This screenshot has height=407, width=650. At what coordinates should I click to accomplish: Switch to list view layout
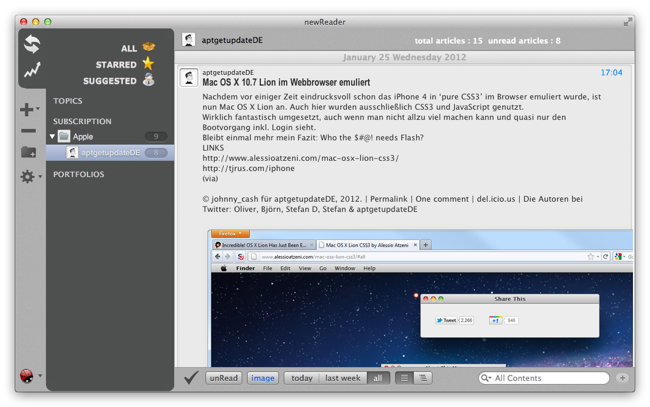point(405,378)
